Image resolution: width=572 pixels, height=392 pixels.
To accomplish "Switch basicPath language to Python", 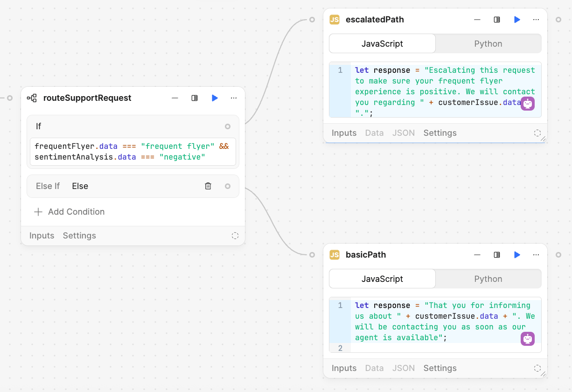I will [488, 279].
